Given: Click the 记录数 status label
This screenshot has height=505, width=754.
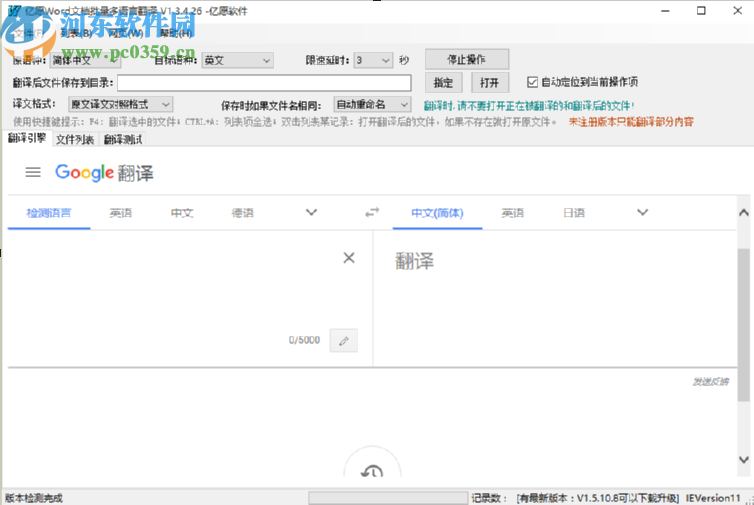Looking at the screenshot, I should (489, 498).
